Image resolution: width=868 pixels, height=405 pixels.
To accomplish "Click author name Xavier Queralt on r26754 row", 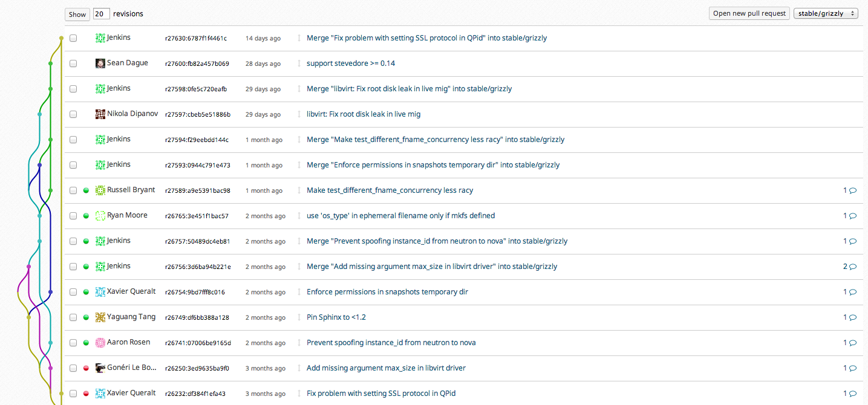I will (131, 291).
